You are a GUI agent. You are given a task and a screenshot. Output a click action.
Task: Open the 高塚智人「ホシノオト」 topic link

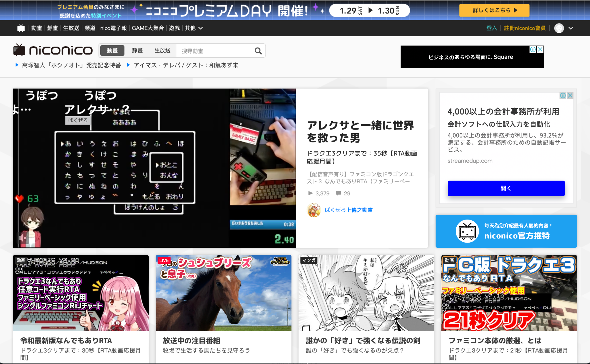click(x=71, y=65)
